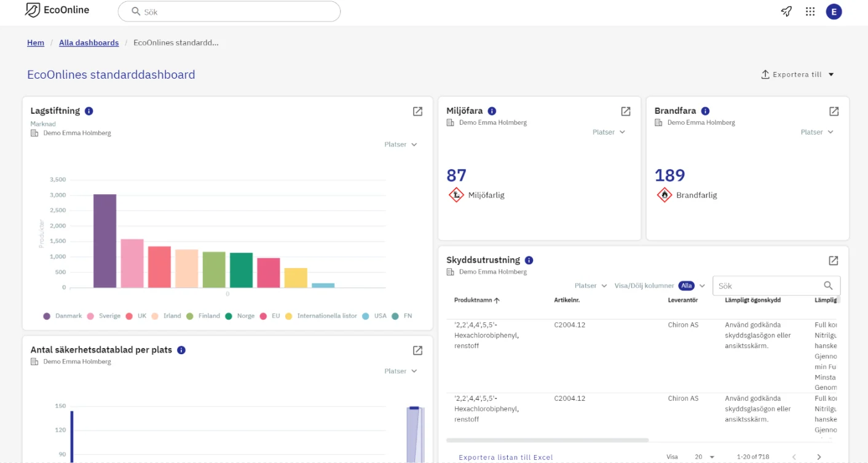Open the rocket icon in the header
Image resolution: width=868 pixels, height=463 pixels.
pos(786,11)
